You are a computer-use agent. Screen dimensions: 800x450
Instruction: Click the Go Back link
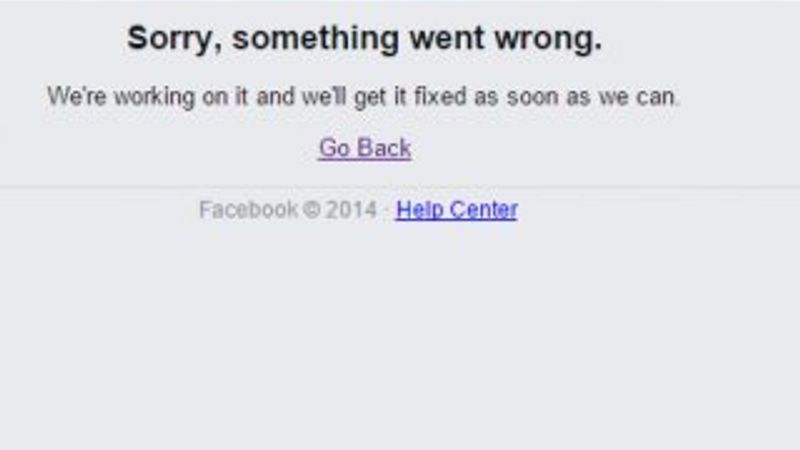365,148
